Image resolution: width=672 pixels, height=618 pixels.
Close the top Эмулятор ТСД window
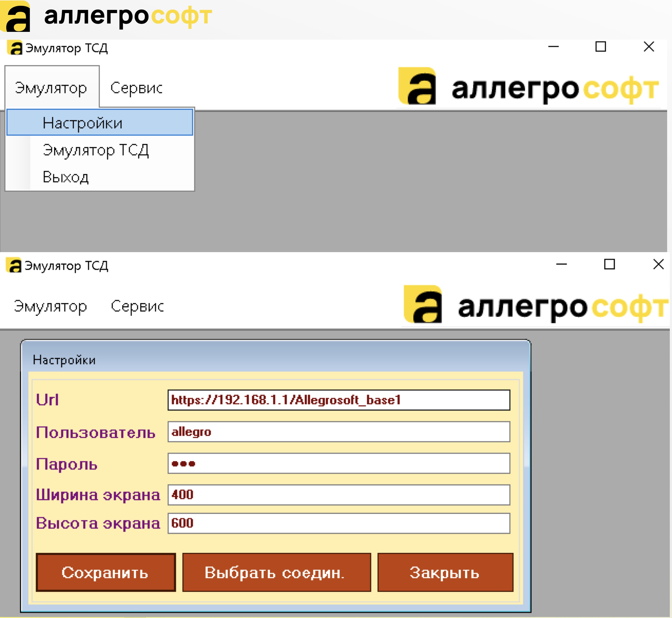click(x=649, y=47)
